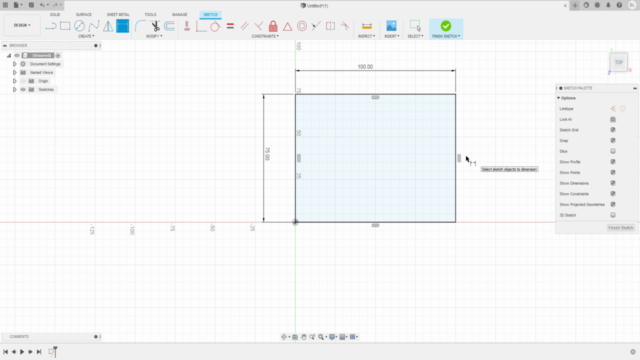This screenshot has width=640, height=360.
Task: Select the Offset modify tool
Action: click(x=169, y=26)
